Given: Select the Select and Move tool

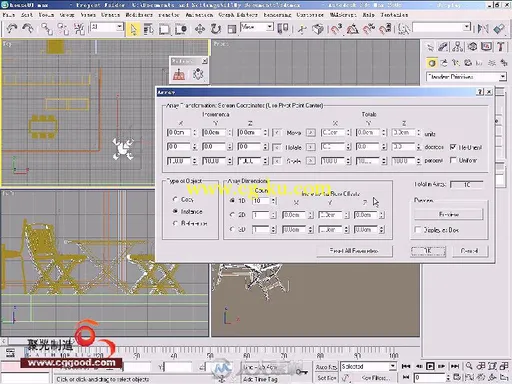Looking at the screenshot, I should [200, 29].
